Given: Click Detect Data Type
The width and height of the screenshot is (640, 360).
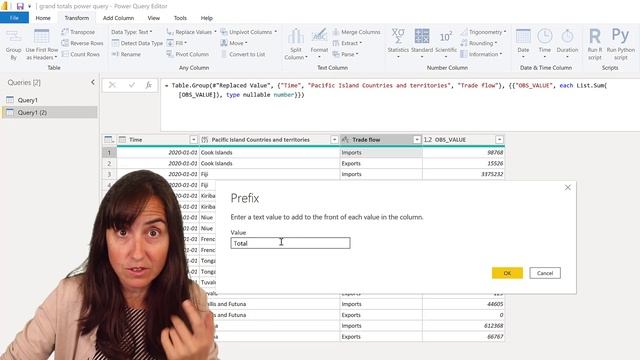Looking at the screenshot, I should [137, 43].
